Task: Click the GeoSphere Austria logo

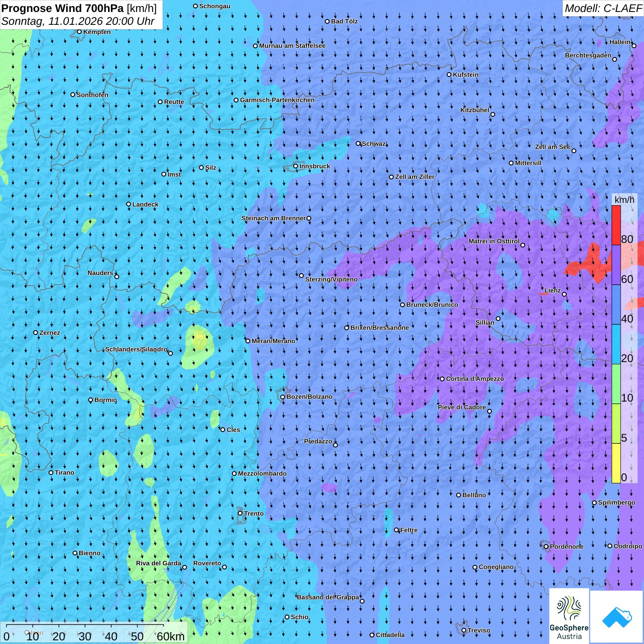Action: pos(569,615)
